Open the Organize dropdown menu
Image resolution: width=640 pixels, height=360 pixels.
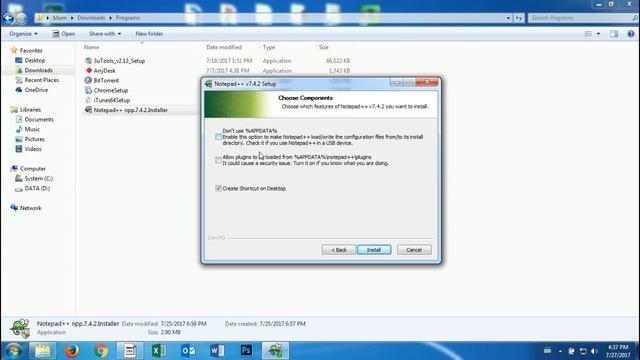pos(23,34)
